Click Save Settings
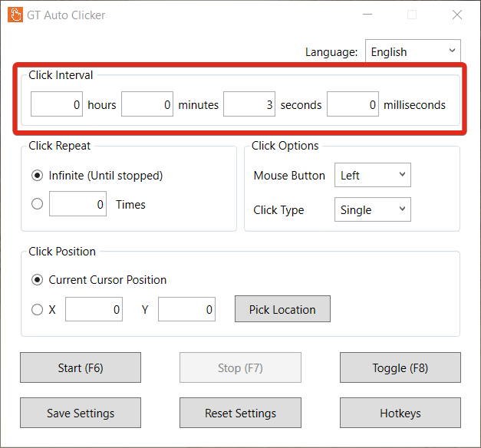Viewport: 481px width, 448px height. point(81,413)
